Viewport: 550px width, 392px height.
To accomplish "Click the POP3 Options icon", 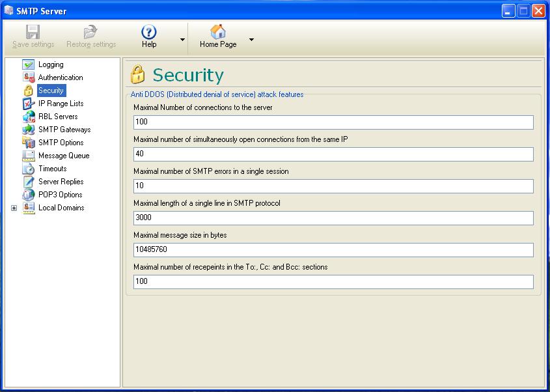I will pyautogui.click(x=29, y=195).
